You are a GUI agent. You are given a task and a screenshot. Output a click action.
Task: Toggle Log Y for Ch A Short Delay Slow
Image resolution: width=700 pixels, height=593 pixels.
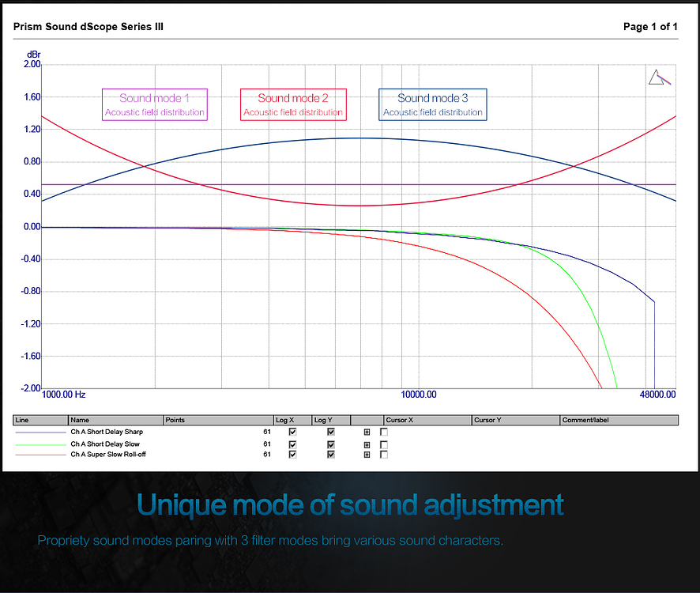point(331,444)
